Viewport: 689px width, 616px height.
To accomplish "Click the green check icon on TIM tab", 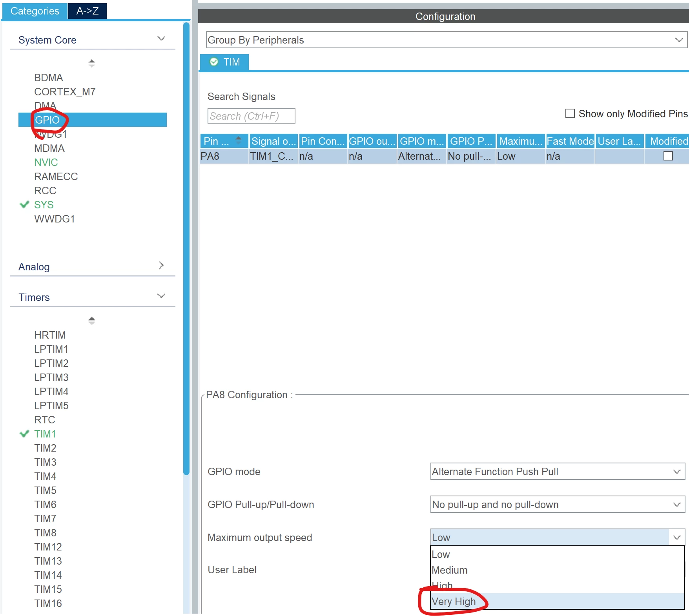I will pos(214,62).
